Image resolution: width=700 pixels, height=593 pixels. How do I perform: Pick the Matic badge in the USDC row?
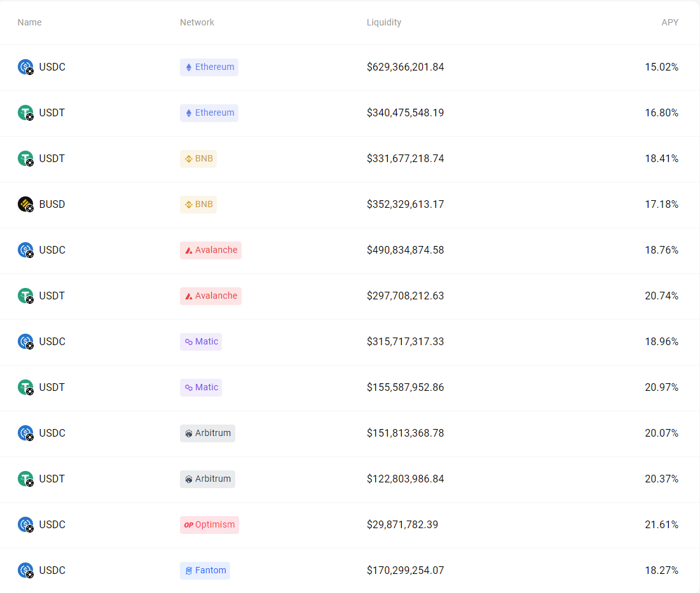coord(201,342)
